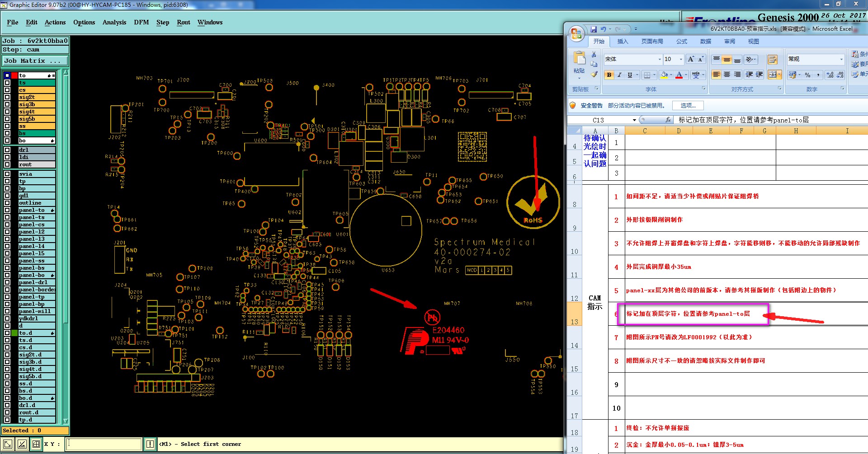This screenshot has width=868, height=454.
Task: Toggle display of layer bo.d
Action: coord(7,398)
